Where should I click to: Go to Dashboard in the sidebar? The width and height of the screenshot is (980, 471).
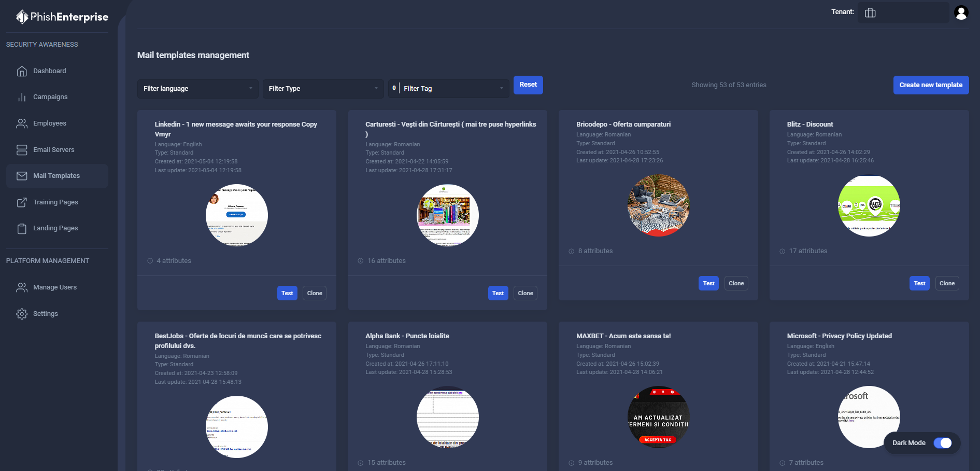point(57,71)
